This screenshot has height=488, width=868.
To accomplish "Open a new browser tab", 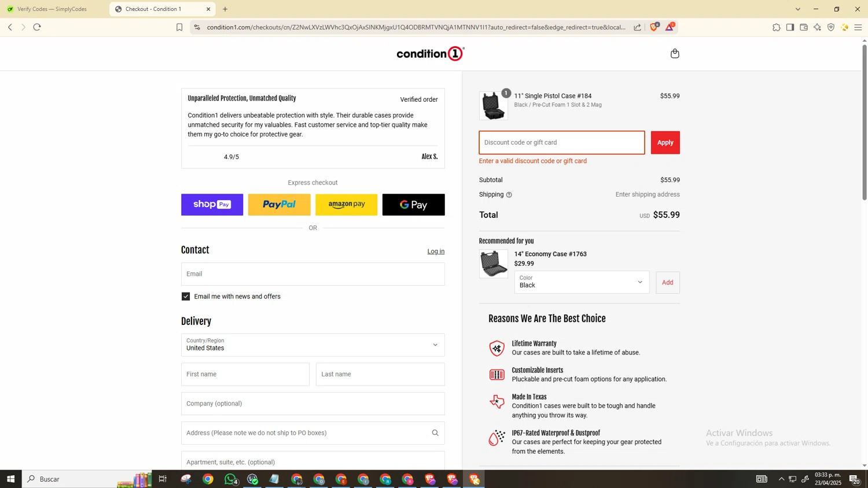I will [x=225, y=9].
